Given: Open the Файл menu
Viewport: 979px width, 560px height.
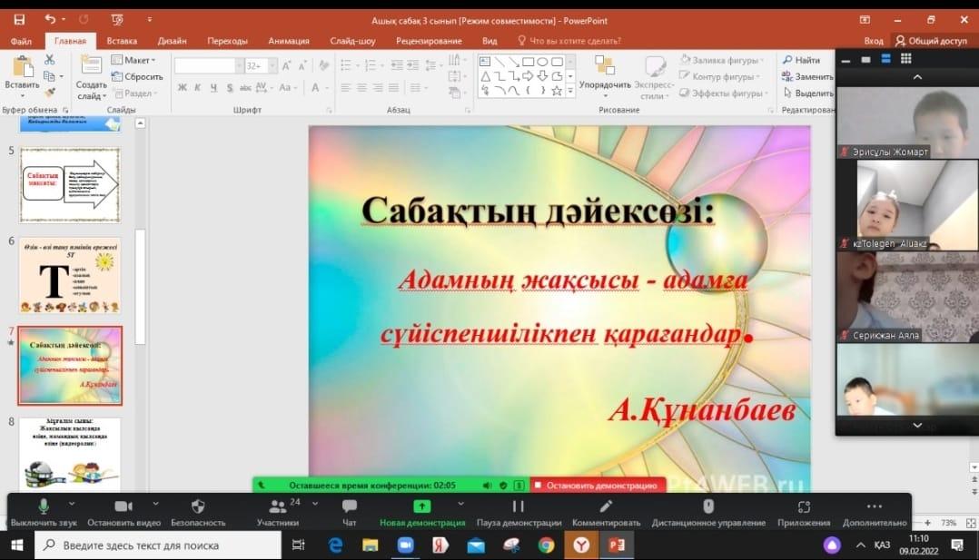Looking at the screenshot, I should click(x=21, y=41).
